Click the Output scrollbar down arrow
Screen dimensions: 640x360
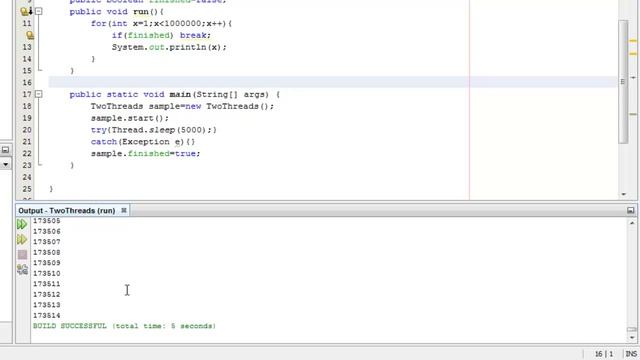(632, 338)
